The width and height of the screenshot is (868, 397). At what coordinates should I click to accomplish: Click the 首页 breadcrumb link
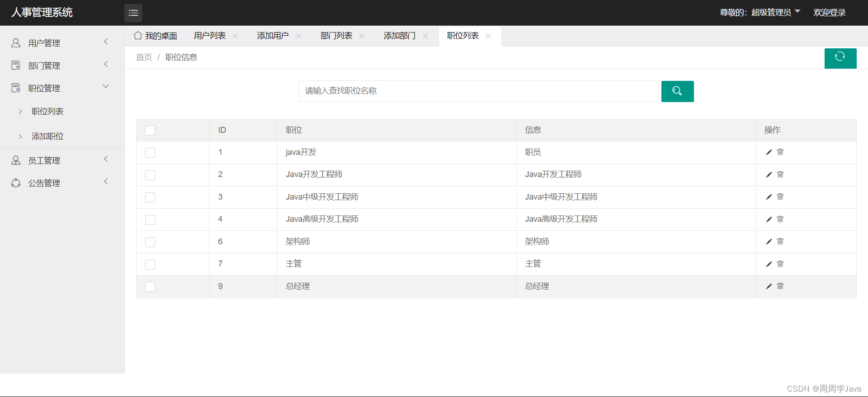pos(144,57)
